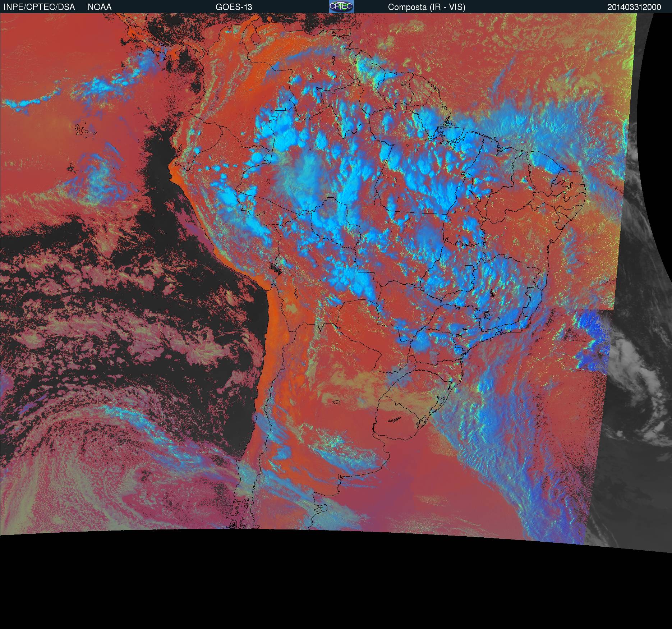Click the CPTEC logo in the header
Screen dimensions: 672x629
341,6
